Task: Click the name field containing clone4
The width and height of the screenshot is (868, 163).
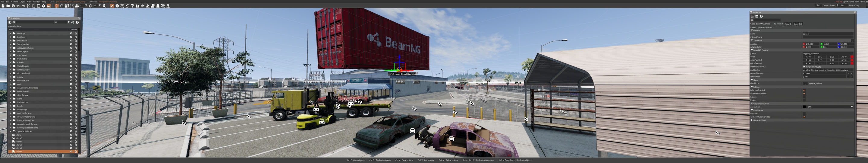Action: [x=828, y=34]
